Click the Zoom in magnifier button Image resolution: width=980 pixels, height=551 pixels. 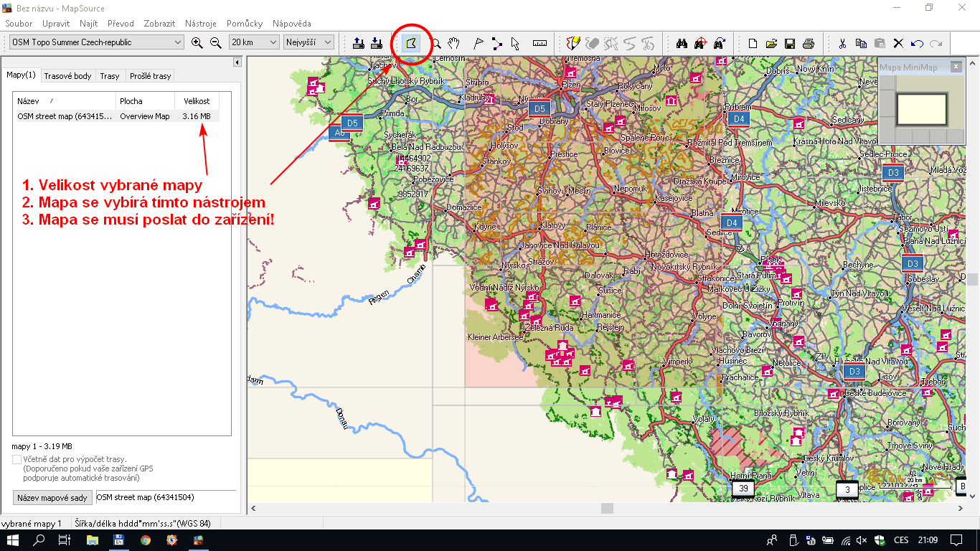pos(197,42)
